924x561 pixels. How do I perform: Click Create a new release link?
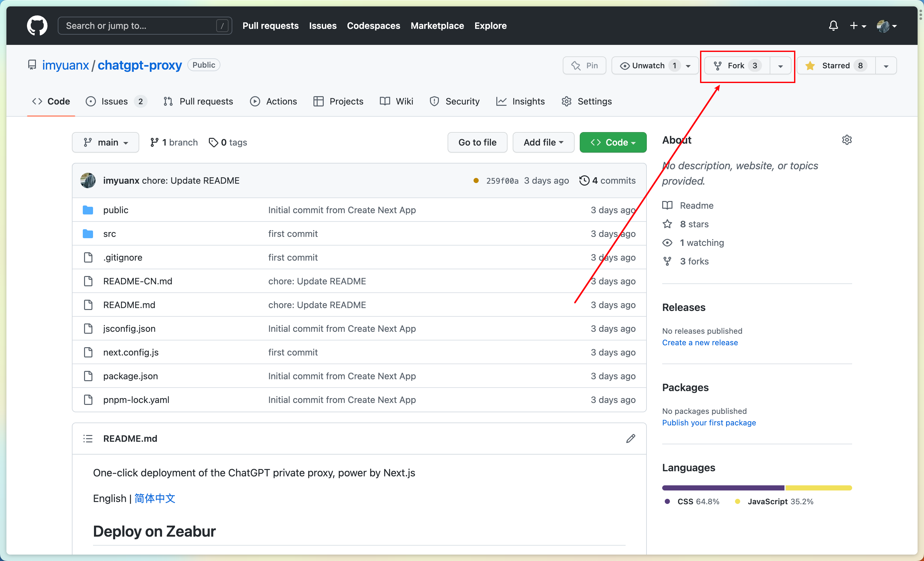700,342
